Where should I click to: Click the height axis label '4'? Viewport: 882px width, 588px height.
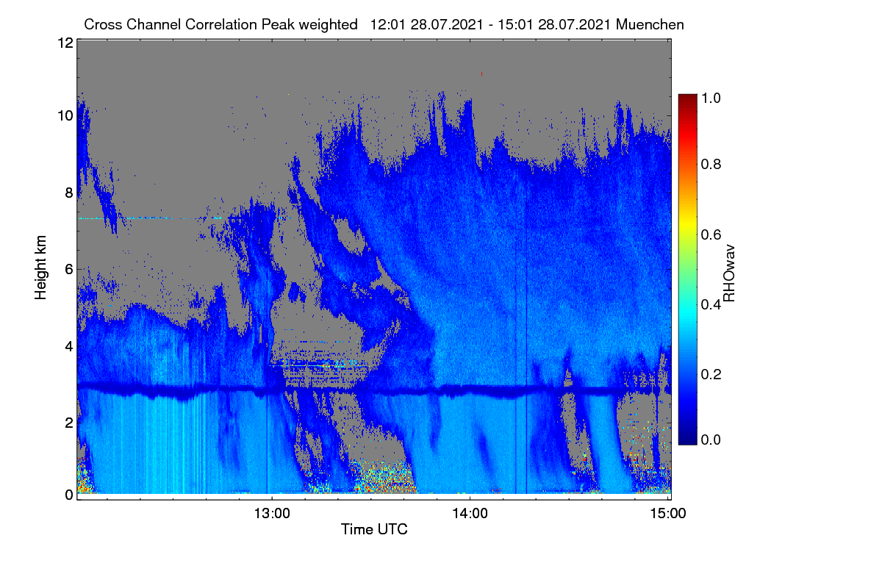[68, 345]
